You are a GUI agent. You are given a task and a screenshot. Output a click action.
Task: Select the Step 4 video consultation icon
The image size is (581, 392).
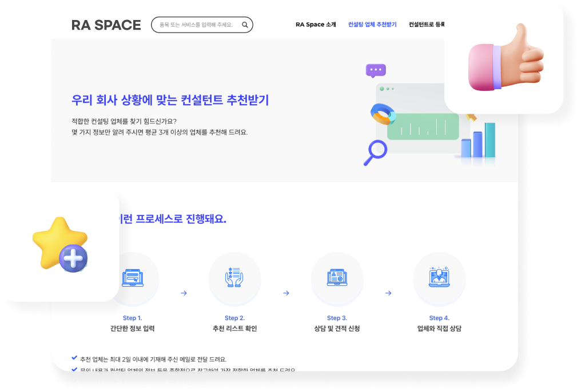(439, 279)
